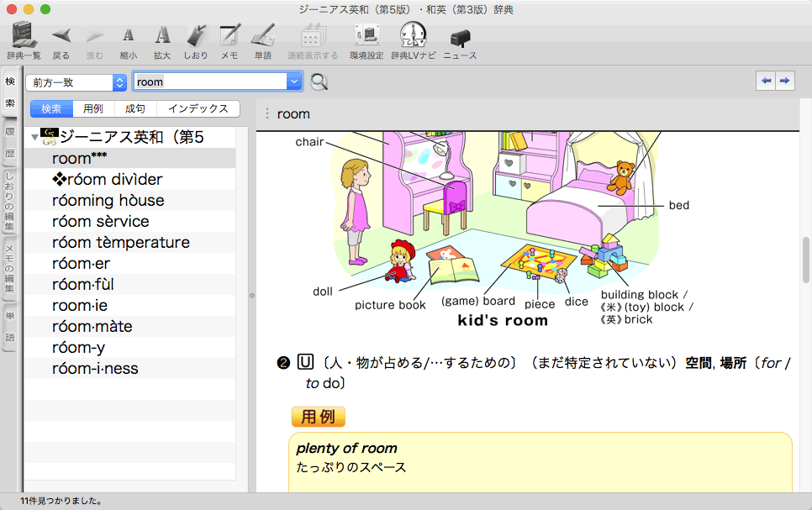
Task: Select the róoming hòuse entry
Action: coord(130,200)
